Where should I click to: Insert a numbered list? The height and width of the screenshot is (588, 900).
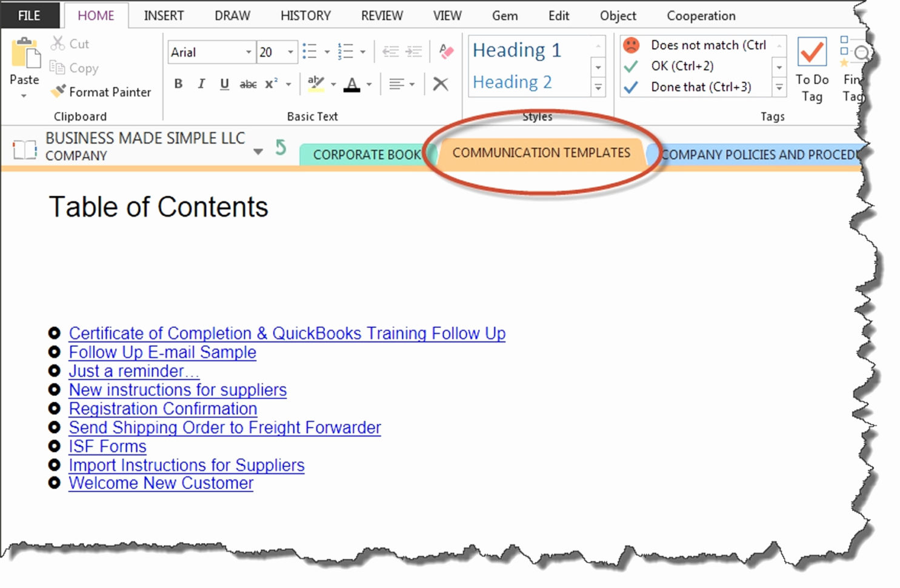pos(347,52)
